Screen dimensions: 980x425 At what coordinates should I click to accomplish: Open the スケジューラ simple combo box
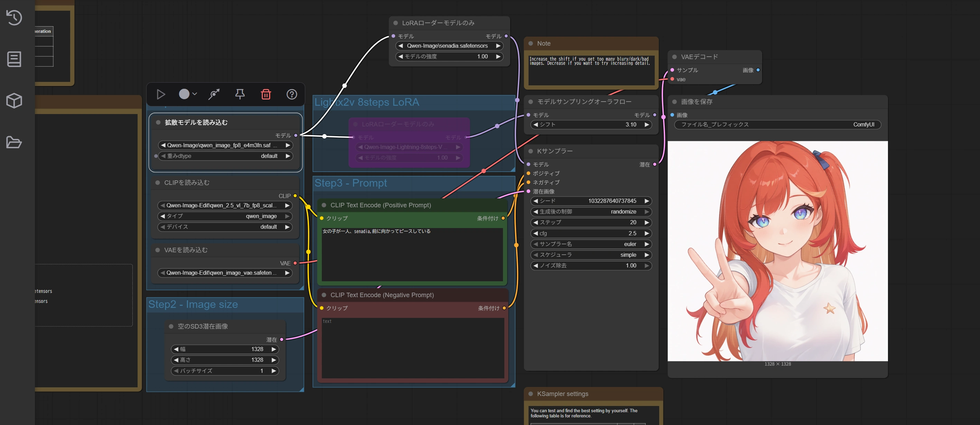pyautogui.click(x=591, y=255)
